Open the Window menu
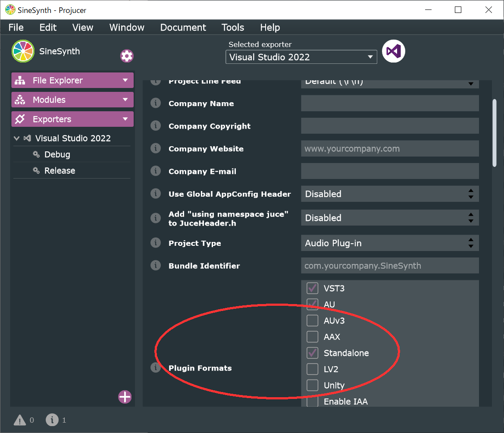 [127, 27]
